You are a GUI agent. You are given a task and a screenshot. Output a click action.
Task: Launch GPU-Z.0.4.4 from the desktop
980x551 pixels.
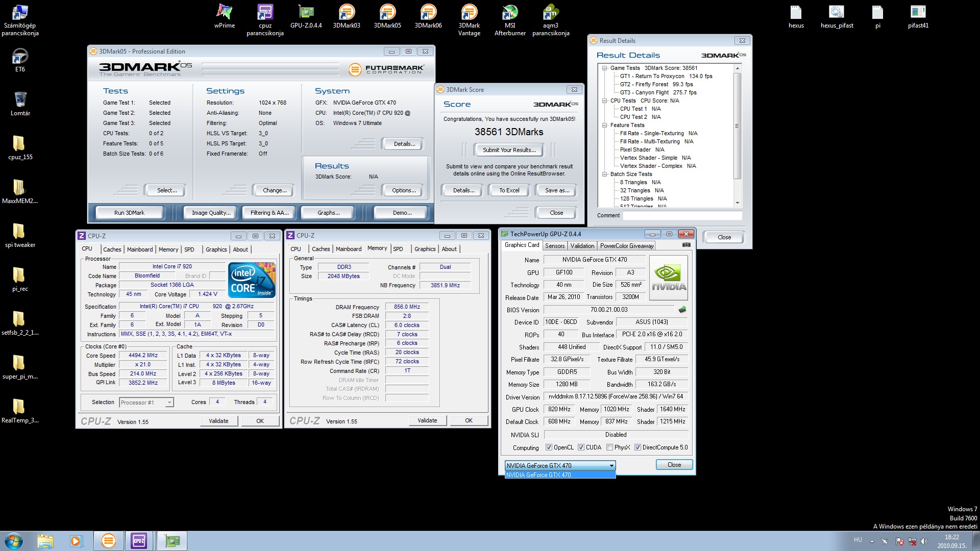coord(306,16)
